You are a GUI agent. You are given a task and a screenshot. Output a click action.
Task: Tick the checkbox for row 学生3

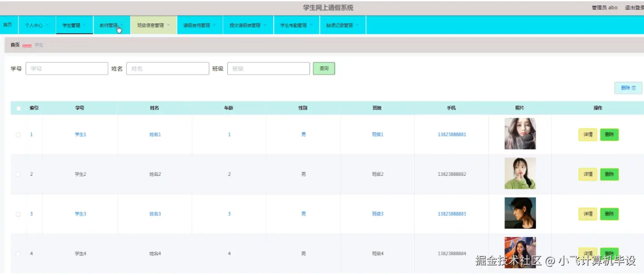tap(18, 214)
